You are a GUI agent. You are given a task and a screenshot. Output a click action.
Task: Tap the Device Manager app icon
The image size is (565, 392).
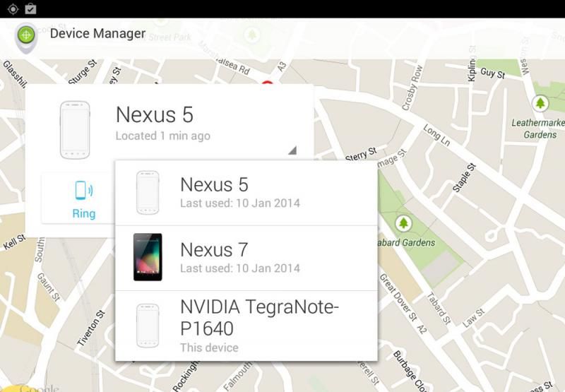(26, 35)
